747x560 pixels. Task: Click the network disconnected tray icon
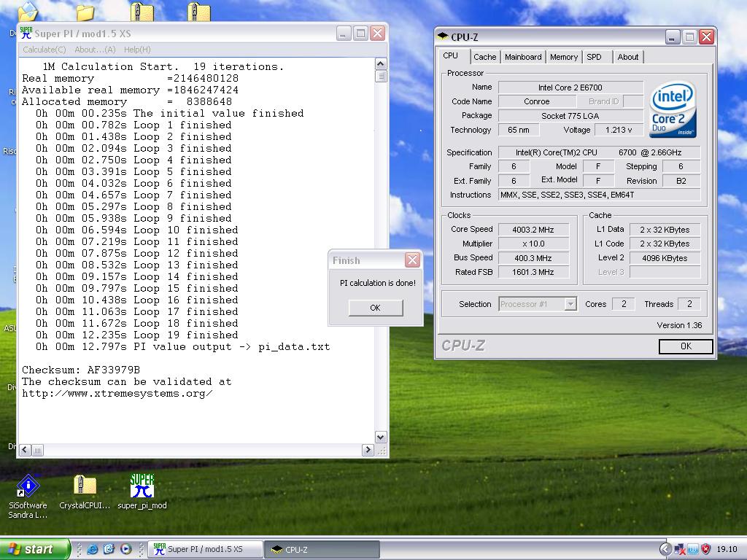[680, 550]
